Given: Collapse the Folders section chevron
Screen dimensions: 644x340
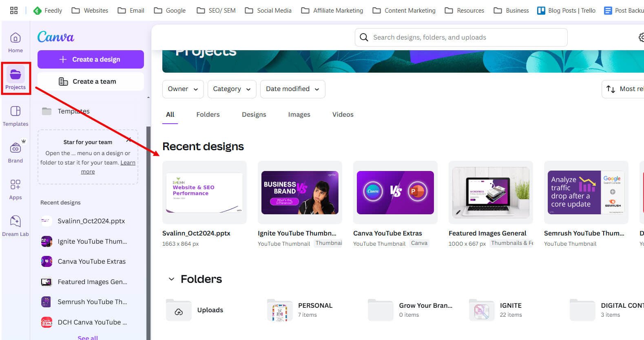Looking at the screenshot, I should [172, 279].
